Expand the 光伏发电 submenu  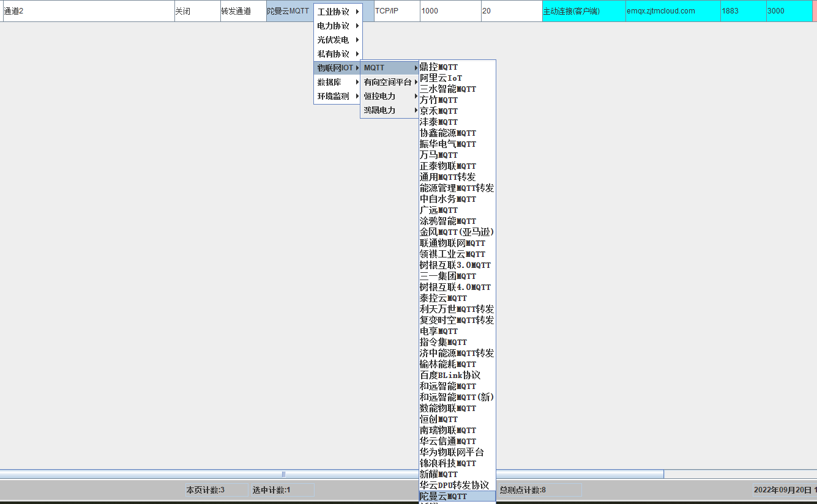[338, 40]
